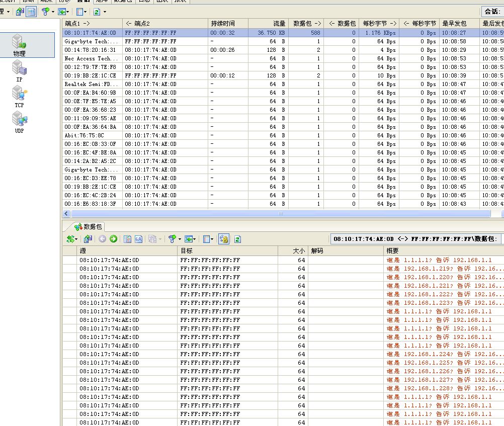504x426 pixels.
Task: Toggle the auto-scroll lock button in packet toolbar
Action: (224, 239)
